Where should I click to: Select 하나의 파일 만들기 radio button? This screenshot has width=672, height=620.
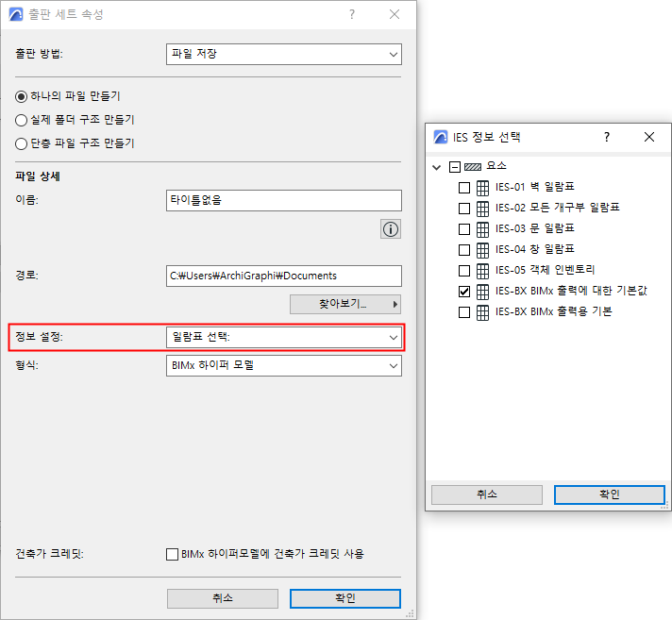(21, 97)
